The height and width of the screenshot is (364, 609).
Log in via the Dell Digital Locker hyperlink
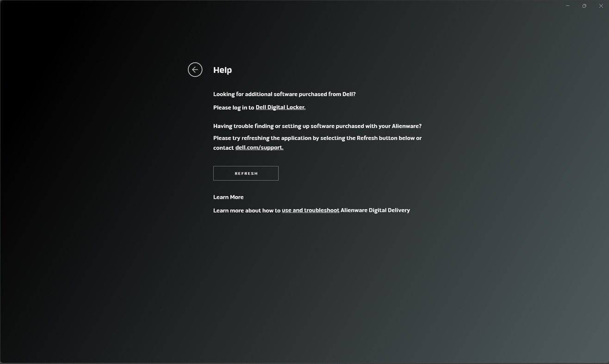pos(280,107)
